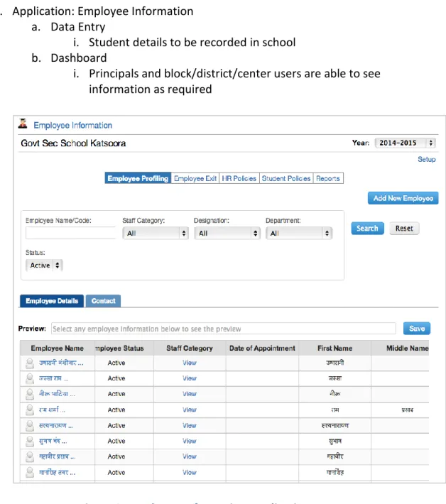Open the Setup link
Screen dimensions: 446x504
point(427,160)
